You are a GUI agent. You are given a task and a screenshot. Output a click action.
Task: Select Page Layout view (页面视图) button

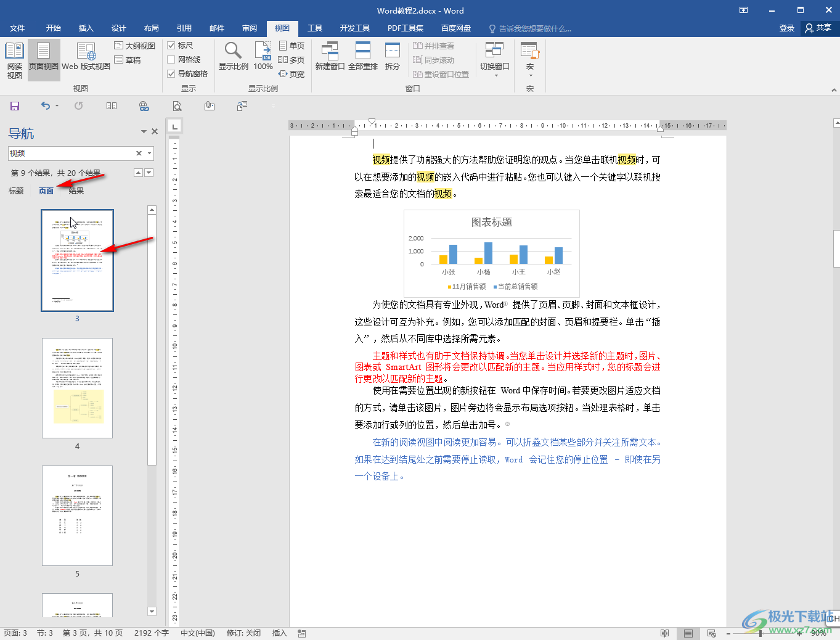[44, 60]
